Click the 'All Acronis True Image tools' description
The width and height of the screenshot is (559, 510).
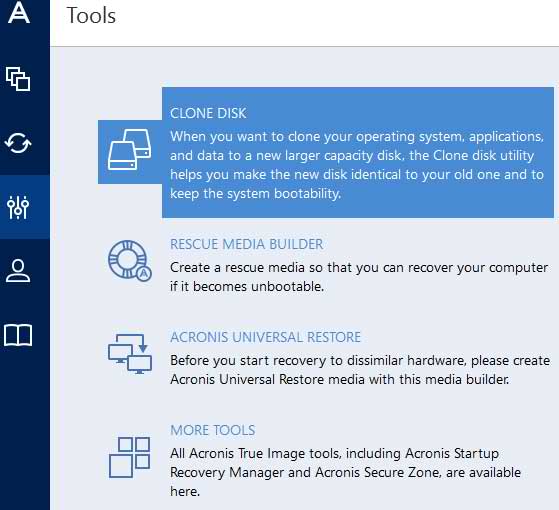[345, 472]
